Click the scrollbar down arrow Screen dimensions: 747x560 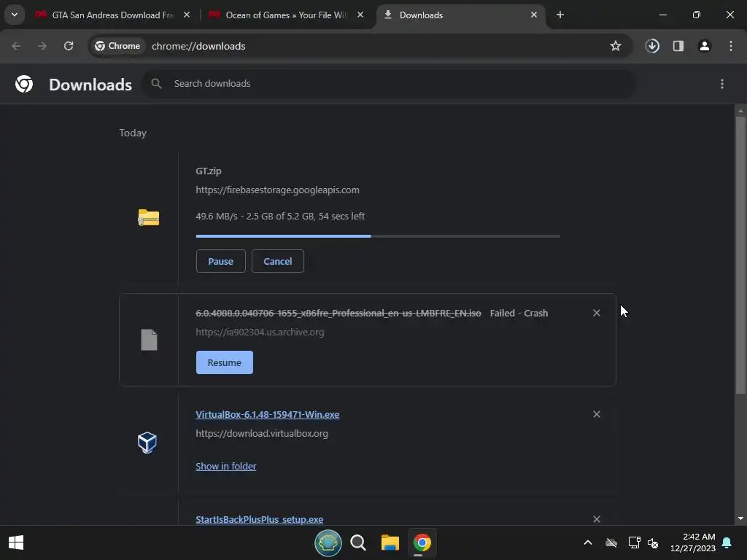740,518
